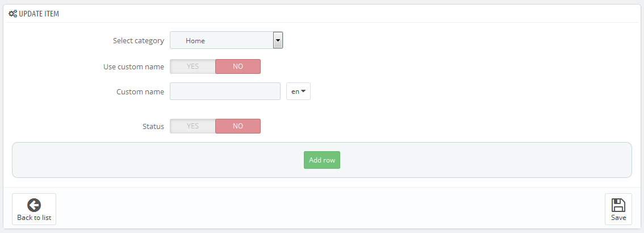
Task: Click the Status field label
Action: click(153, 127)
